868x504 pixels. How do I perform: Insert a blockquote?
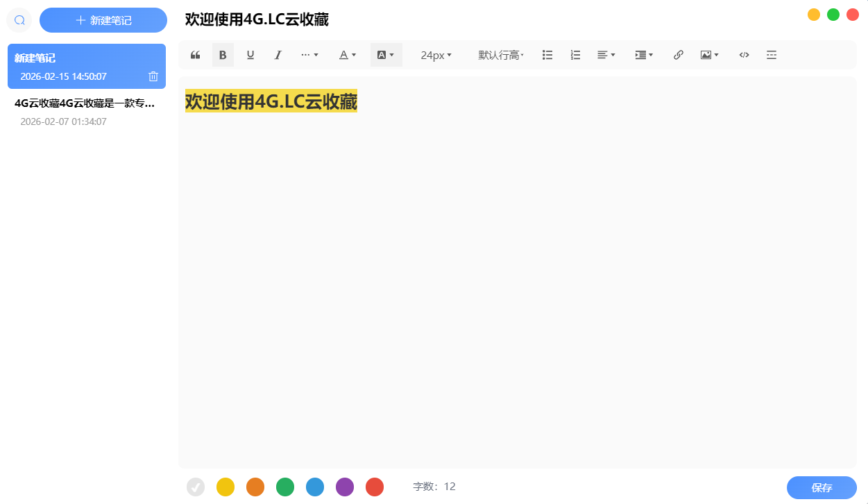coord(195,55)
